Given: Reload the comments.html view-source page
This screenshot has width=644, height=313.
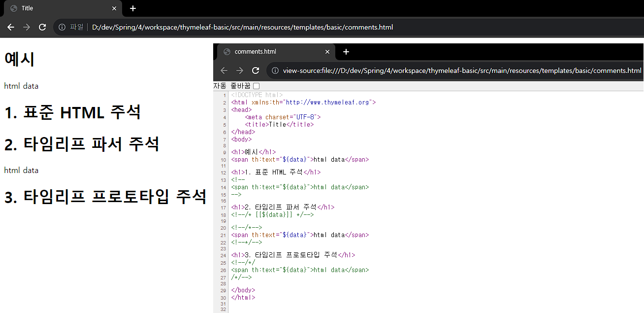Looking at the screenshot, I should pos(256,70).
